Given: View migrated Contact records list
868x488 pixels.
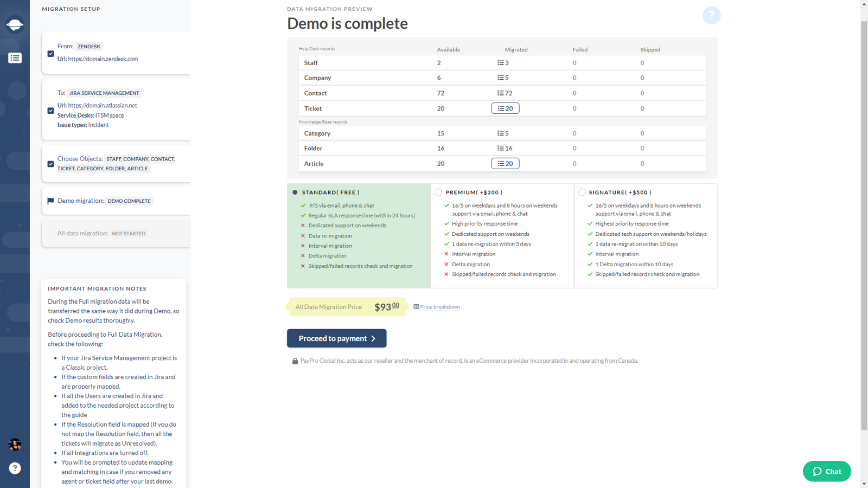Looking at the screenshot, I should point(505,93).
